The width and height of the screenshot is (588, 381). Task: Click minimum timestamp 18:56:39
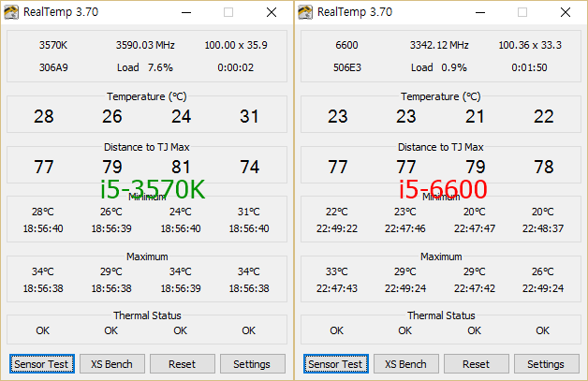coord(111,228)
